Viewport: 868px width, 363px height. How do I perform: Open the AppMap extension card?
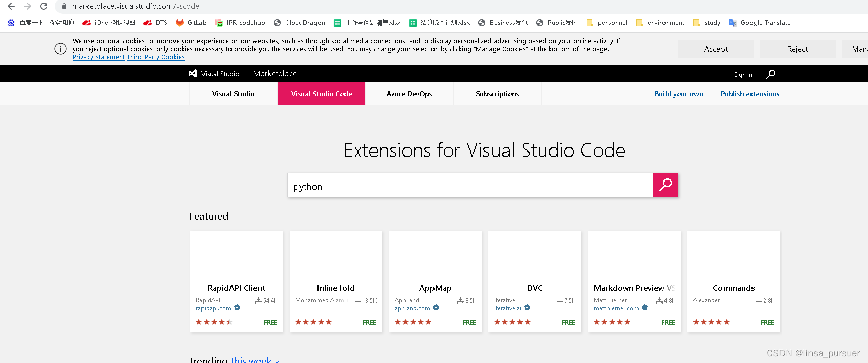click(x=436, y=282)
